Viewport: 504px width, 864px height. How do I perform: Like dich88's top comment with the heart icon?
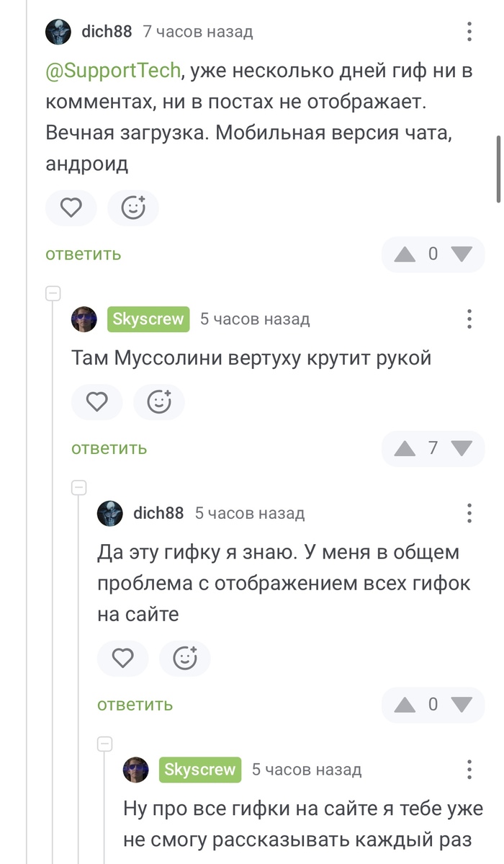click(x=71, y=208)
